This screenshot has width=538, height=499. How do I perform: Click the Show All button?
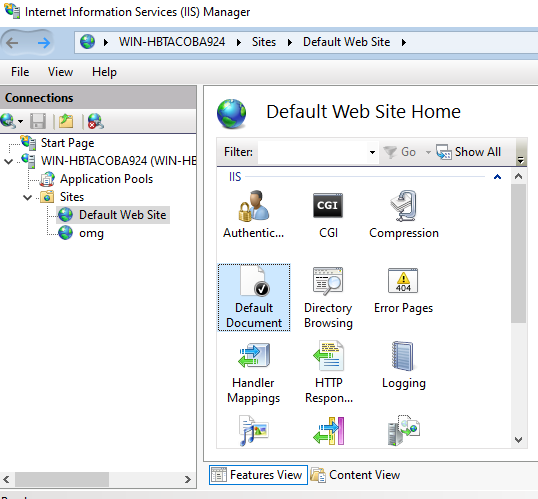[x=469, y=152]
